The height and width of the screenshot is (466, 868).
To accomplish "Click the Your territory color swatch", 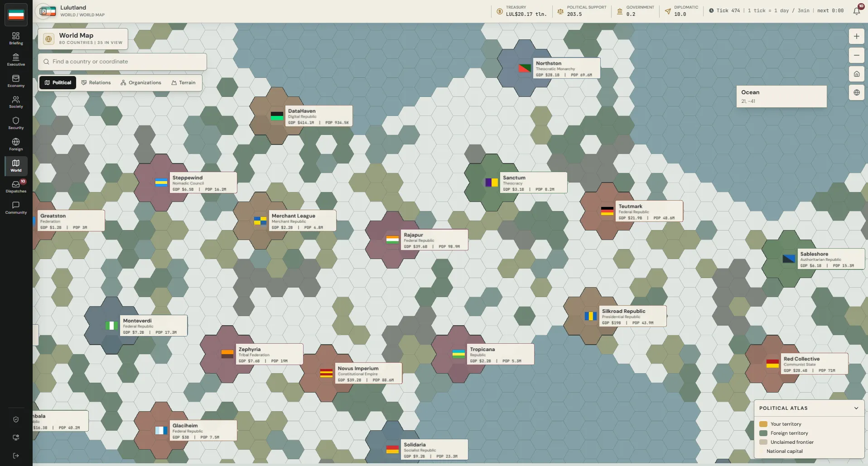I will [x=763, y=424].
